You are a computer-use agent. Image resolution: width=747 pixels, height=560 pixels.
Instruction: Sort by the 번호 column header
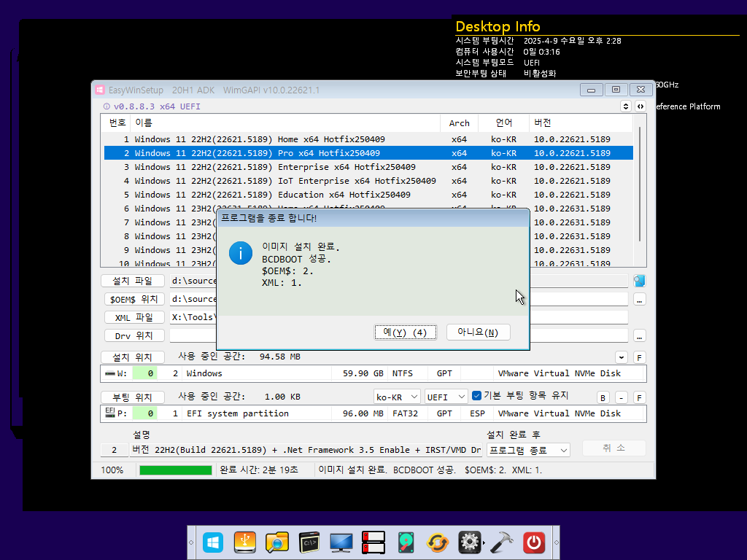coord(117,122)
